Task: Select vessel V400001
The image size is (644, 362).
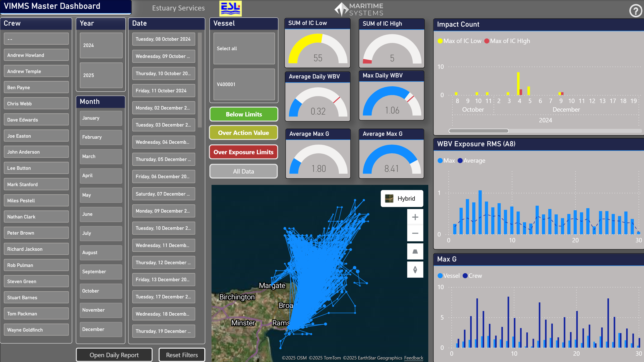Action: pyautogui.click(x=244, y=84)
